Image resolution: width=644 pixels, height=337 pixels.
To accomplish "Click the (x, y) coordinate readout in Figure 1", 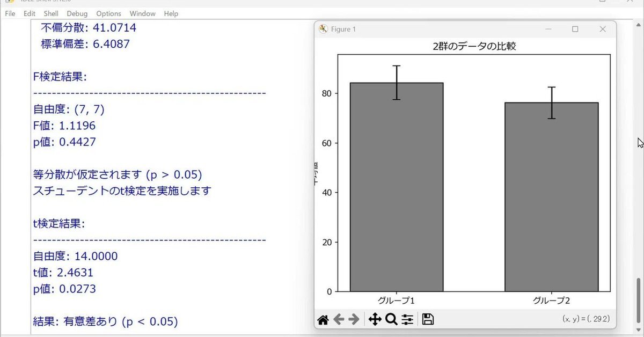I will pyautogui.click(x=586, y=319).
